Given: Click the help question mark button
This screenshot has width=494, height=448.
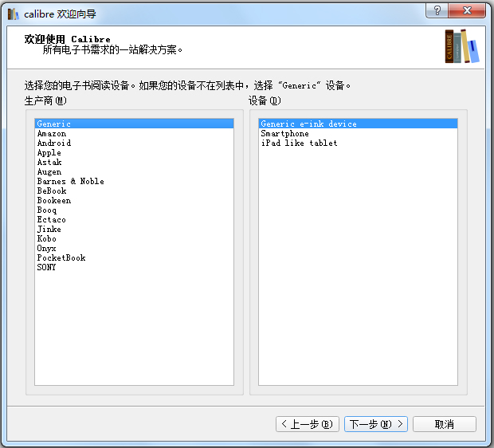Looking at the screenshot, I should click(x=437, y=11).
